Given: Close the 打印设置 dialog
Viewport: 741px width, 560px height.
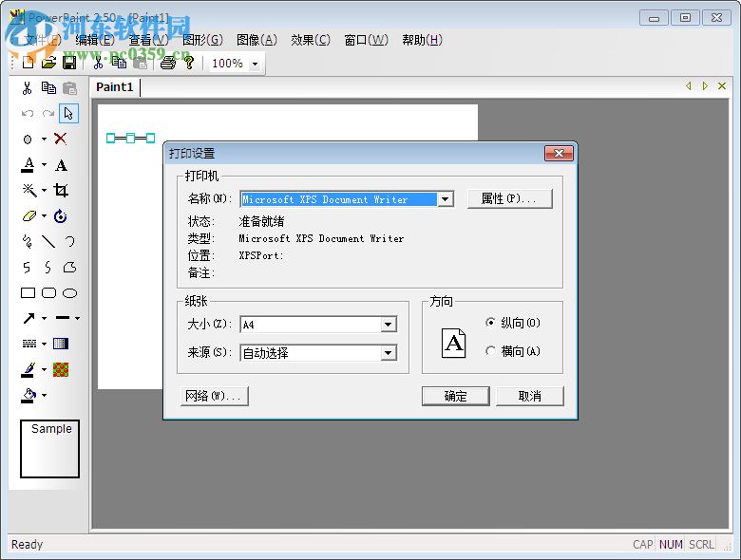Looking at the screenshot, I should [x=559, y=153].
